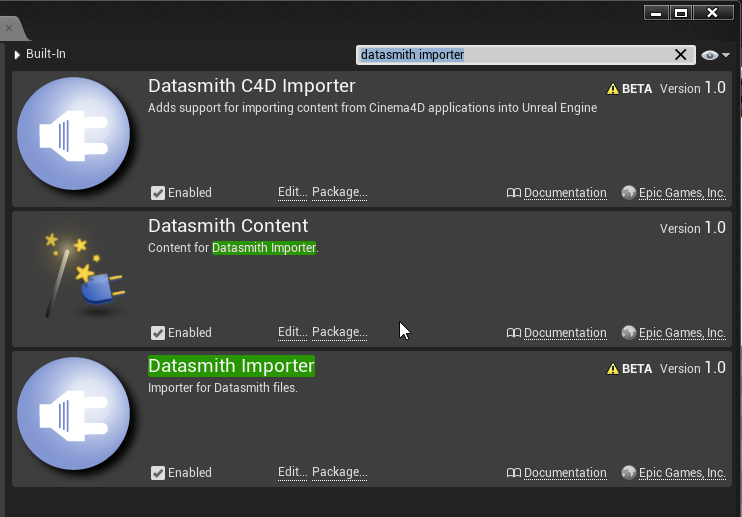The height and width of the screenshot is (517, 742).
Task: Visit Epic Games, Inc. link for Datasmith Importer
Action: [x=682, y=473]
